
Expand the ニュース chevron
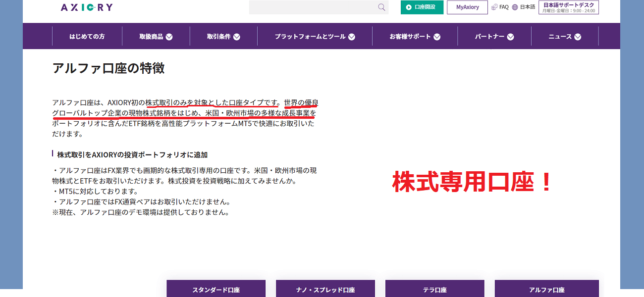[x=578, y=37]
